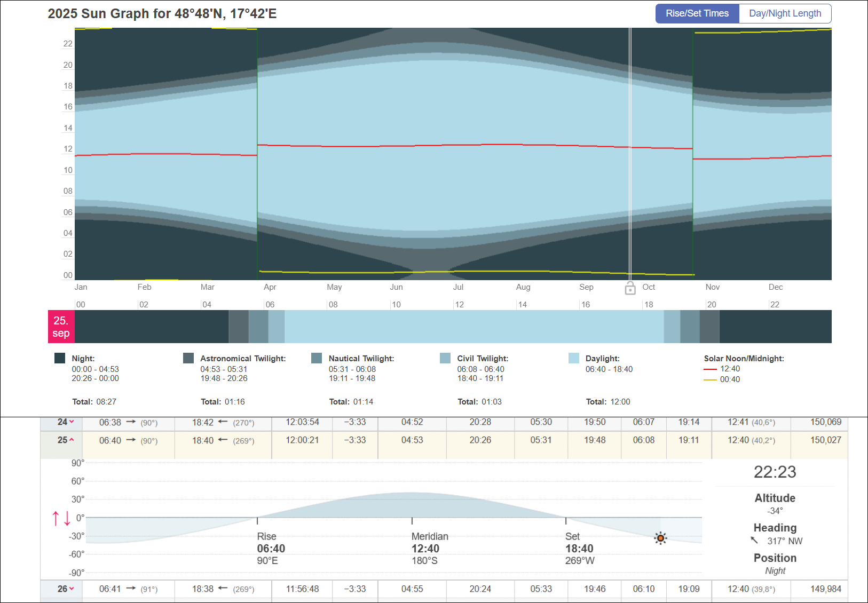Click the Daylight legend swatch
868x603 pixels.
point(574,358)
